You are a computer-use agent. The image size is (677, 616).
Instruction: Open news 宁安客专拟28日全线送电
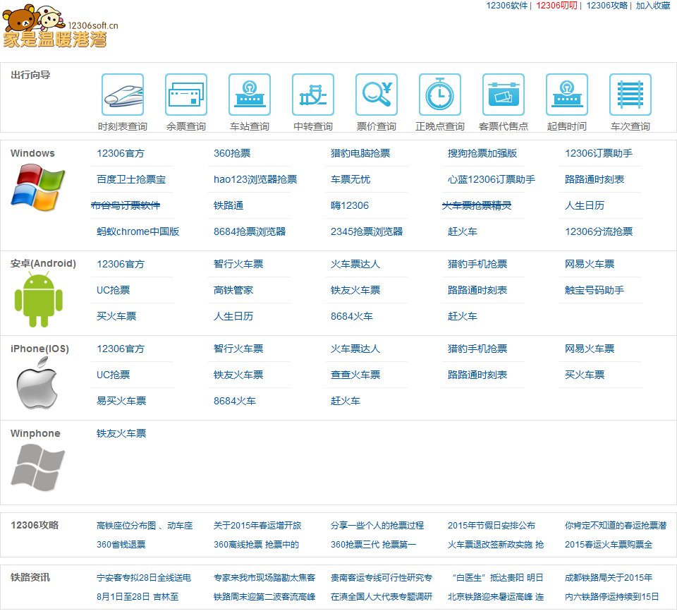144,578
